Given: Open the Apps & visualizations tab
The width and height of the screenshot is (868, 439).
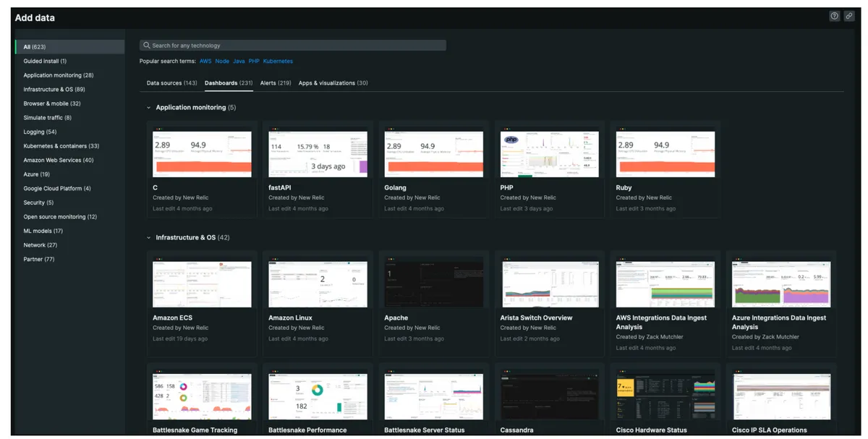Looking at the screenshot, I should [333, 82].
